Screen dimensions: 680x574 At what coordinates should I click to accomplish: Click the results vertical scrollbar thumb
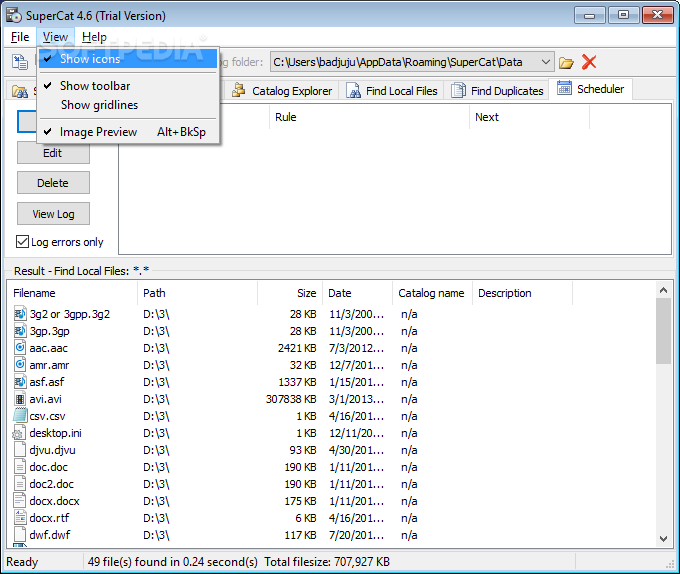pyautogui.click(x=663, y=331)
